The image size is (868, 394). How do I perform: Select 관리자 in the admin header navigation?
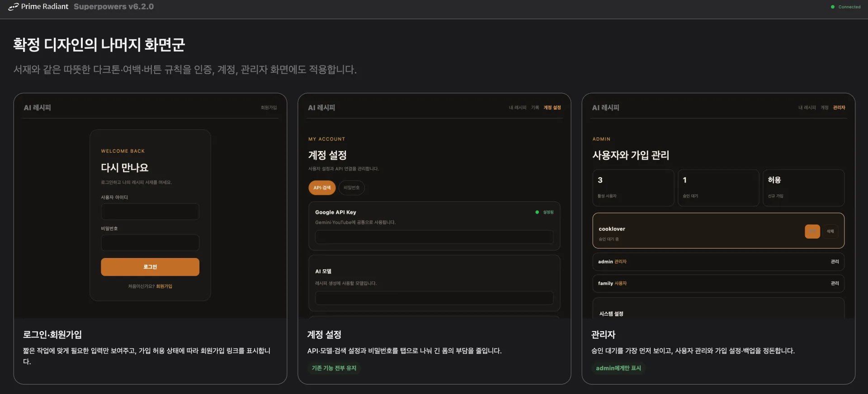click(839, 108)
